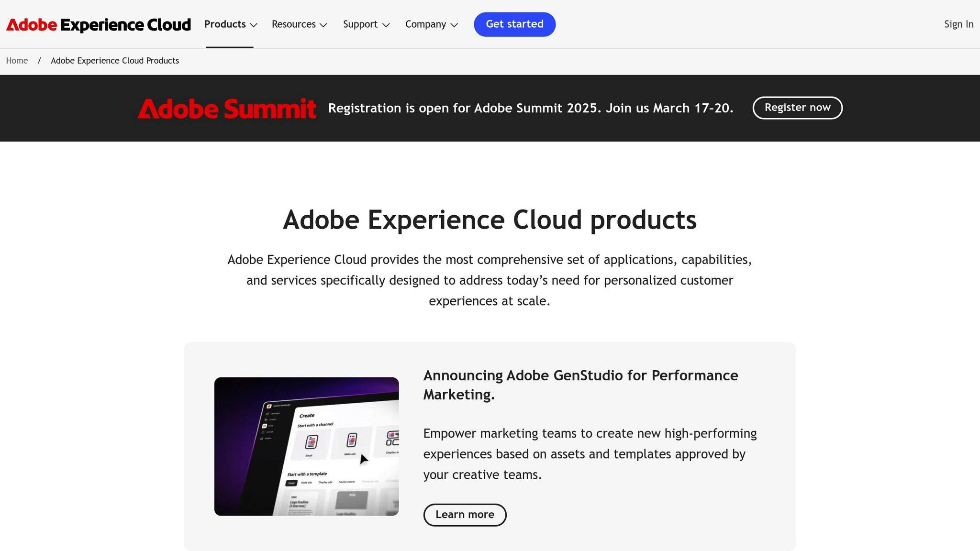Viewport: 980px width, 551px height.
Task: Click the Sign In link
Action: click(x=958, y=24)
